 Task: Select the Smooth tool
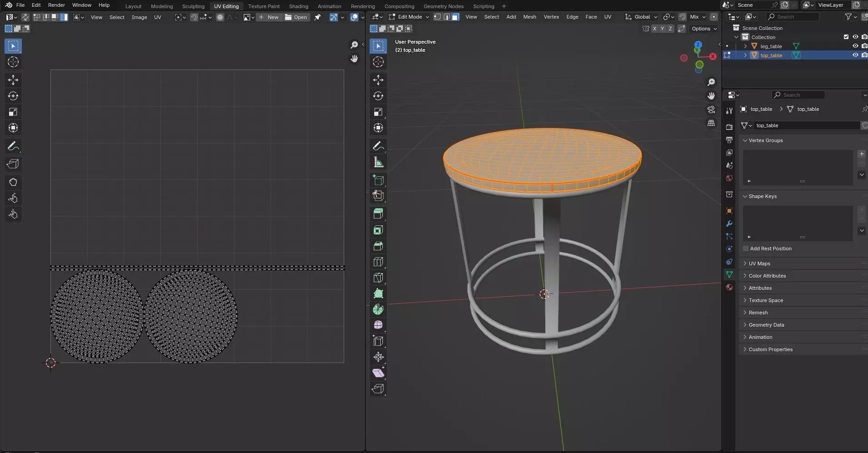[x=378, y=325]
